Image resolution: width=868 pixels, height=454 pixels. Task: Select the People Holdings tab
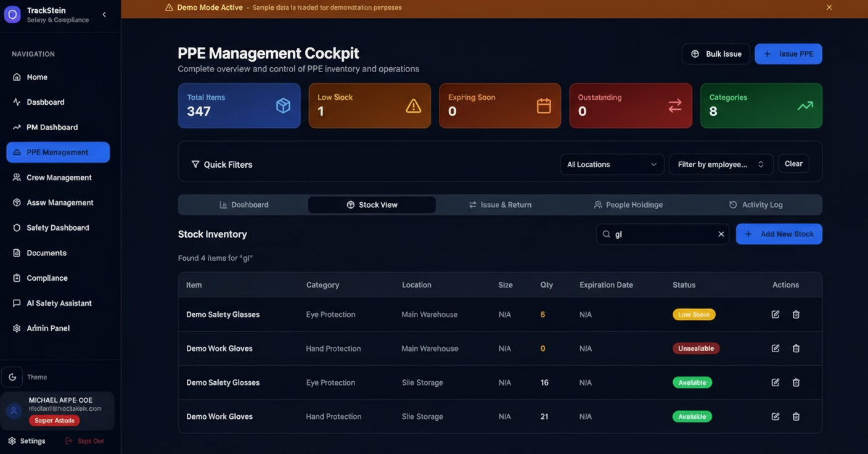click(x=628, y=205)
